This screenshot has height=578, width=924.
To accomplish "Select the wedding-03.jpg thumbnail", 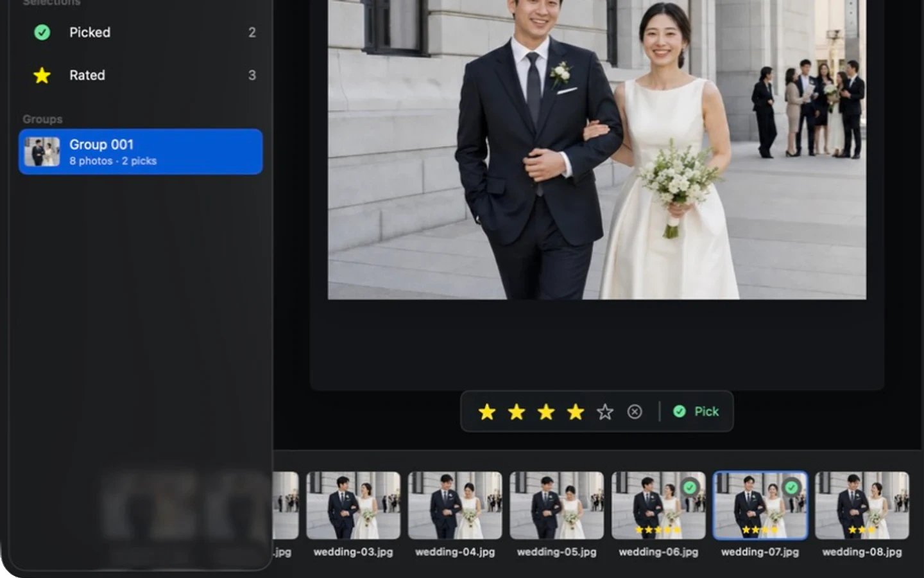I will tap(353, 505).
